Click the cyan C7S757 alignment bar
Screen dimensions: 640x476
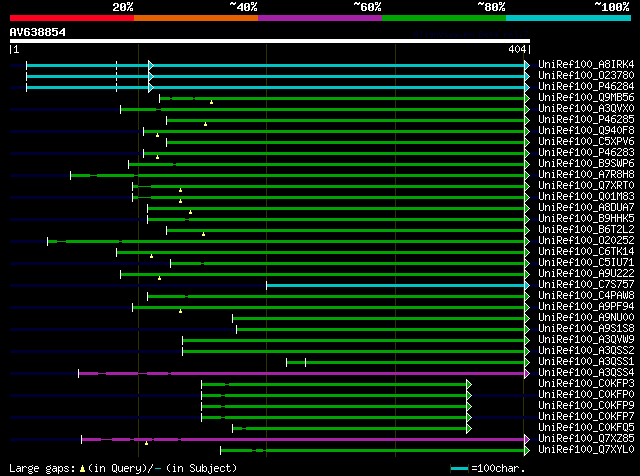click(x=396, y=285)
